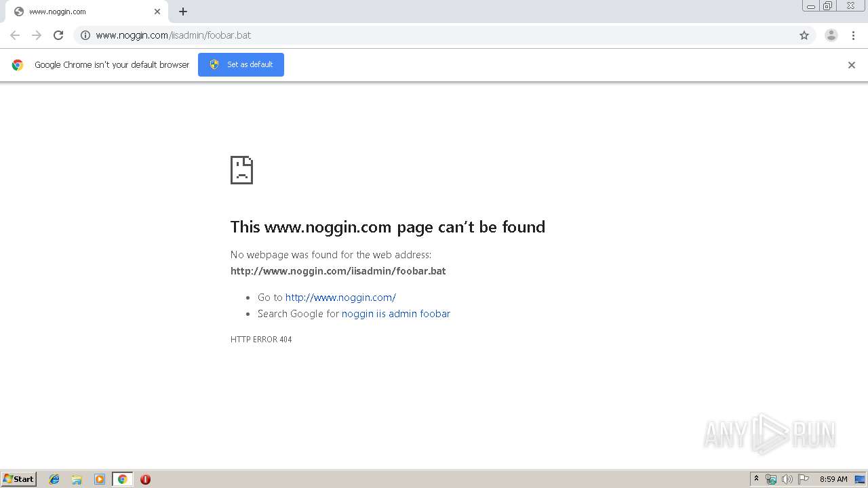View site information icon in address bar
The image size is (868, 488).
coord(85,35)
